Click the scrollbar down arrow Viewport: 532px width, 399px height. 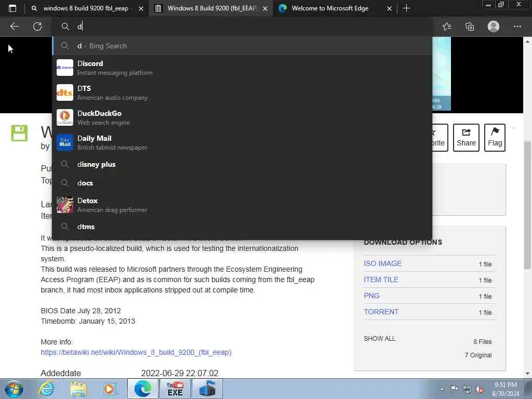(528, 373)
